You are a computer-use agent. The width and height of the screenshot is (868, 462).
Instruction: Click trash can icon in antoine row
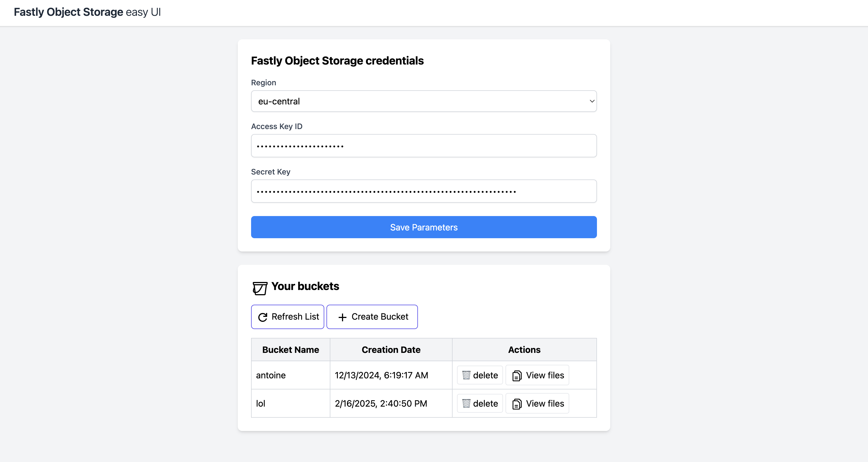[x=466, y=375]
